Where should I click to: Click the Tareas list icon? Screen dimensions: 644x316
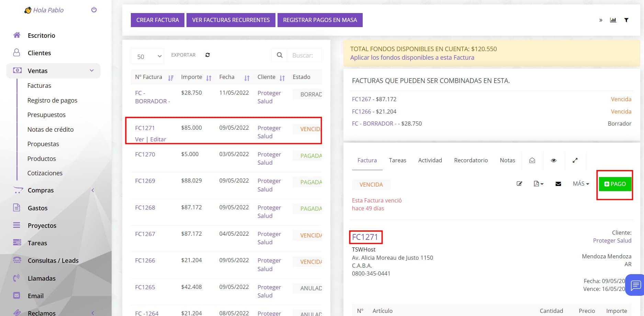17,243
